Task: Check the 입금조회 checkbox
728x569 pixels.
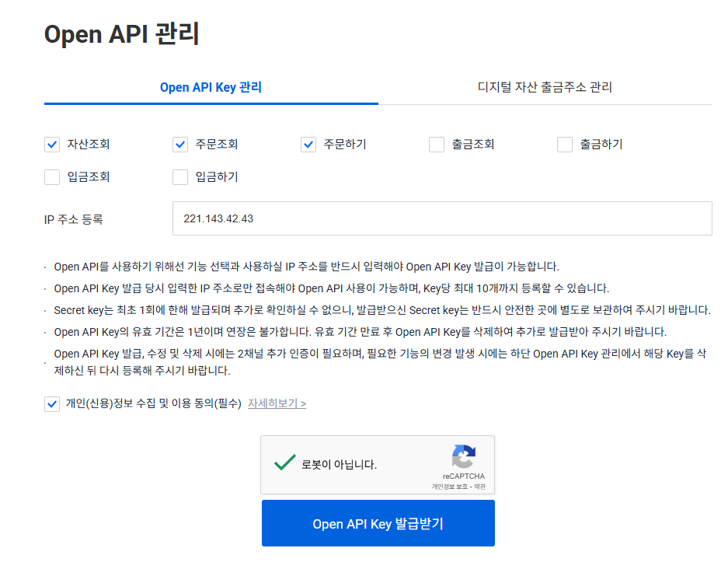Action: pyautogui.click(x=51, y=177)
